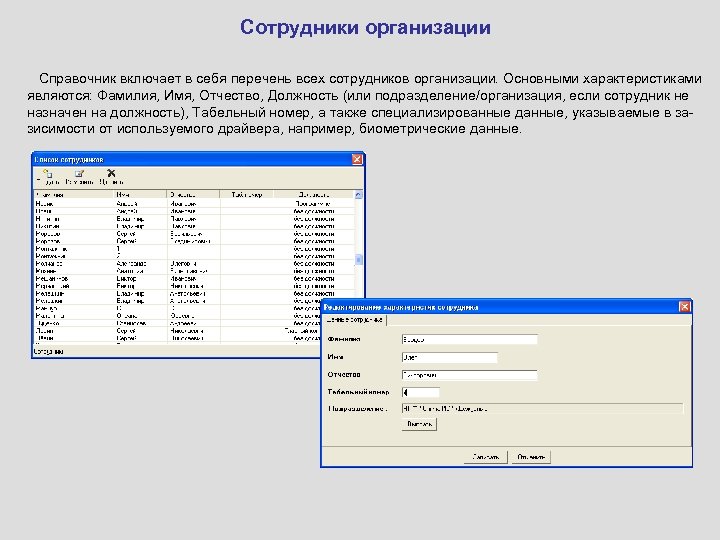Select the Данные сотрудника tab
This screenshot has height=540, width=720.
tap(354, 320)
